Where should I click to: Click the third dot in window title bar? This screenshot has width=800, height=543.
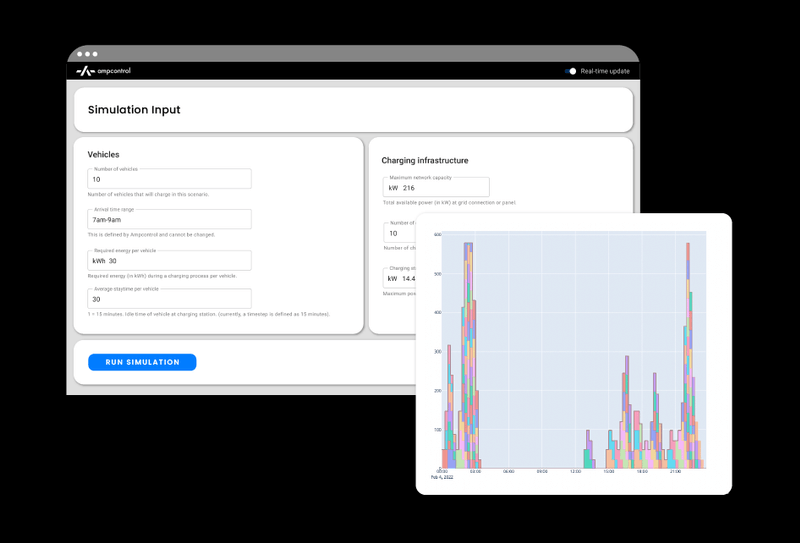[95, 54]
